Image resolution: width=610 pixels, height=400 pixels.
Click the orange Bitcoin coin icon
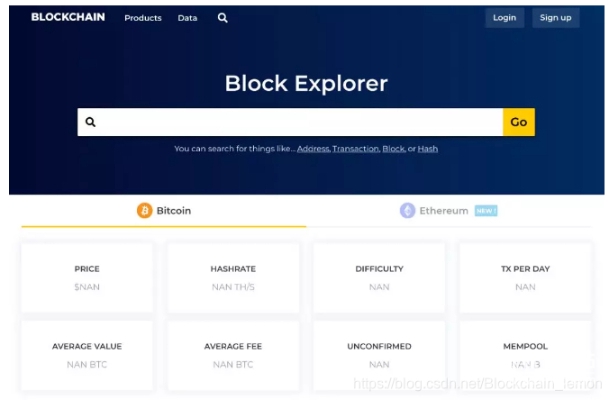click(x=144, y=211)
